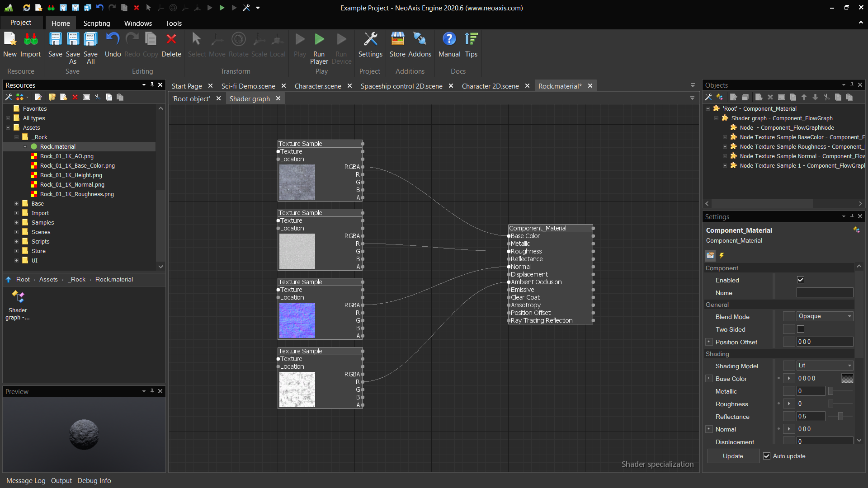The width and height of the screenshot is (868, 488).
Task: Switch to the Scripting ribbon tab
Action: [96, 23]
